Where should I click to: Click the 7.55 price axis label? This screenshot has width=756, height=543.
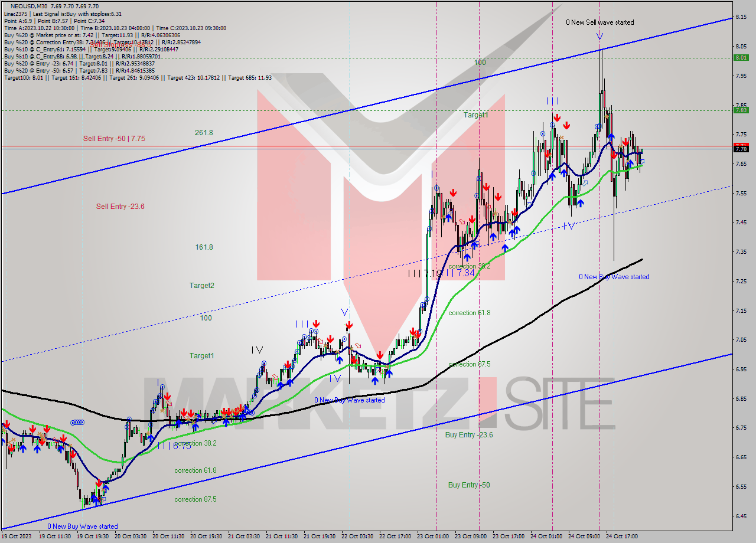(741, 193)
